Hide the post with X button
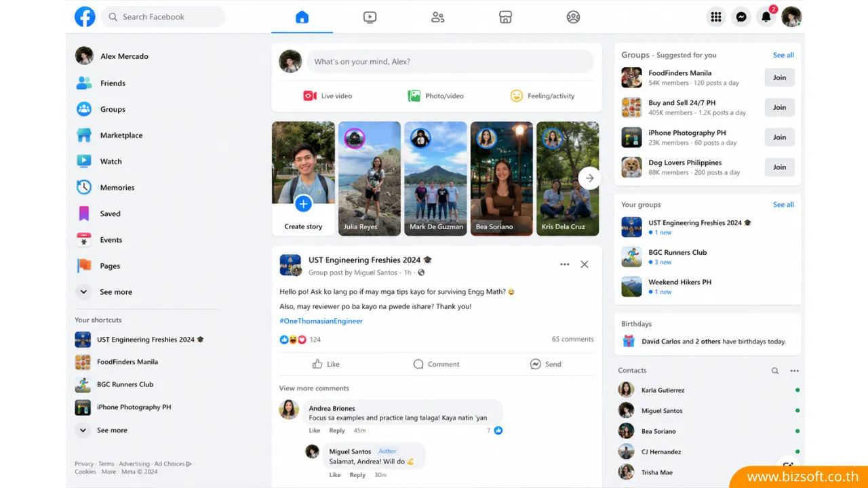 pos(584,264)
